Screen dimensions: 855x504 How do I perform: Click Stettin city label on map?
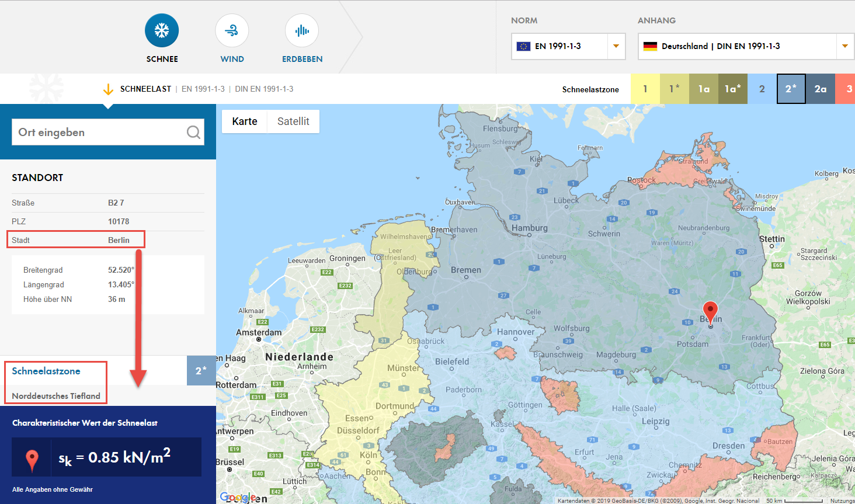tap(772, 239)
